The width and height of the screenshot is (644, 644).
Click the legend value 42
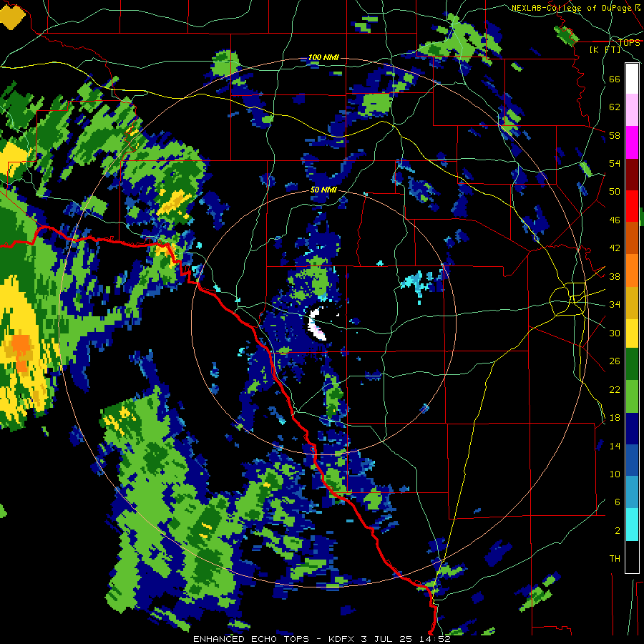tap(615, 248)
